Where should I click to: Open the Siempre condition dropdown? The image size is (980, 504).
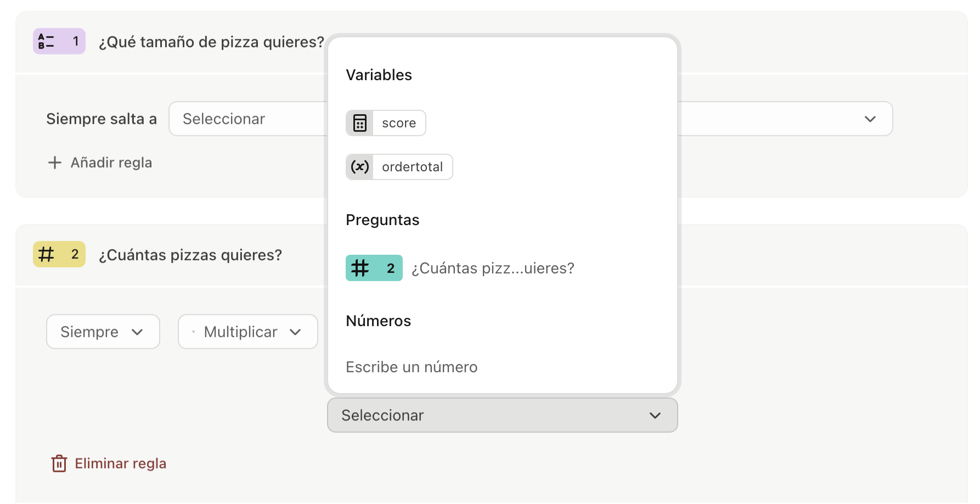click(103, 332)
